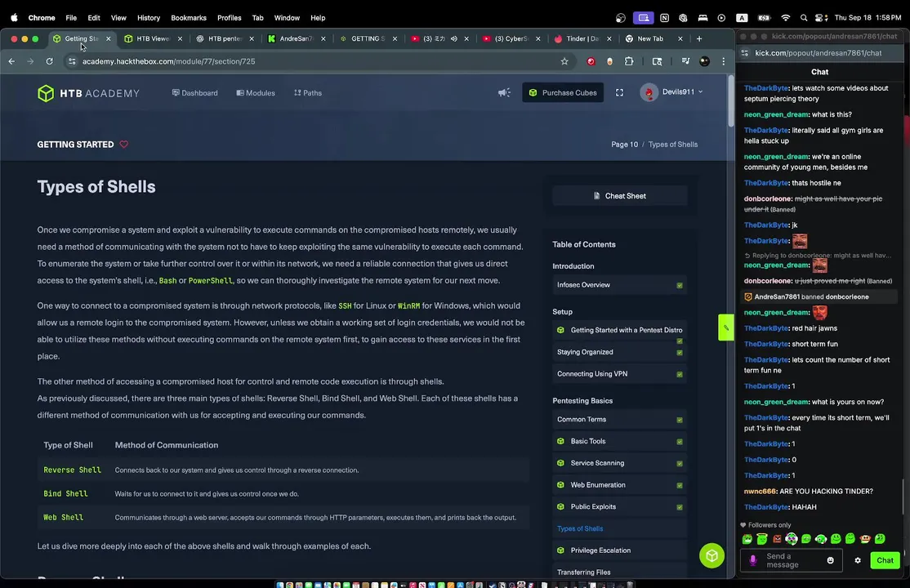Open the Profiles menu in menu bar
The height and width of the screenshot is (588, 910).
click(230, 18)
